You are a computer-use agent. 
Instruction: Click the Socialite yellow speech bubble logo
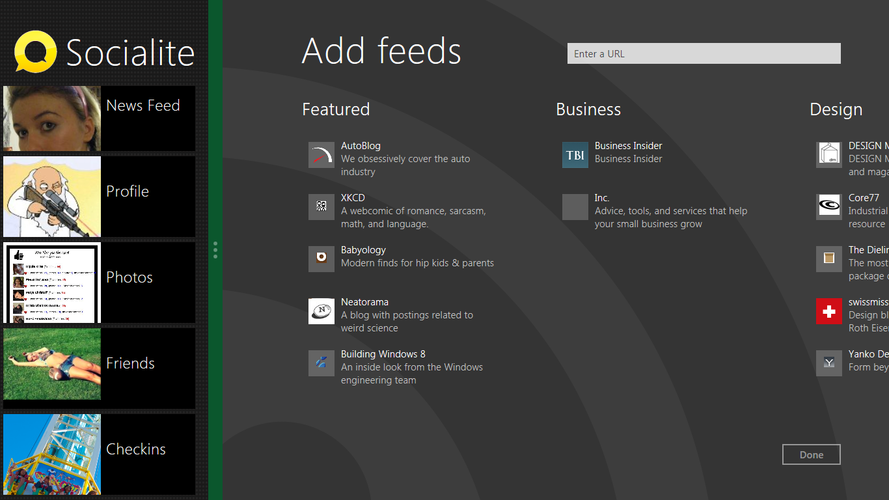tap(35, 52)
